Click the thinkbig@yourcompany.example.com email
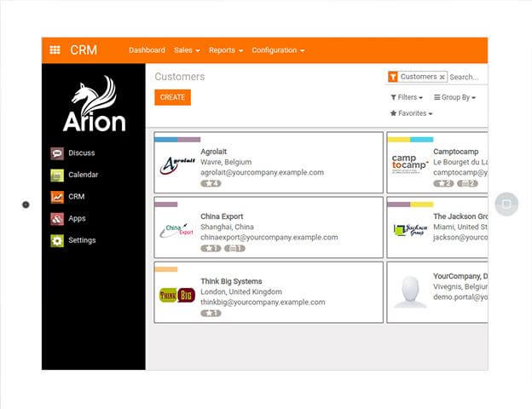532x409 pixels. [x=263, y=302]
